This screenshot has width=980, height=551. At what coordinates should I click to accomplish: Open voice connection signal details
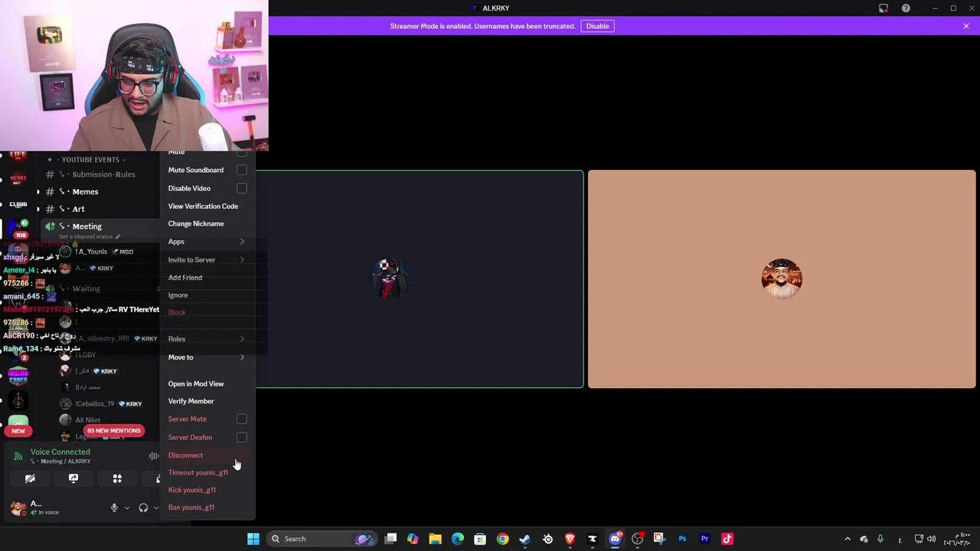pos(18,456)
